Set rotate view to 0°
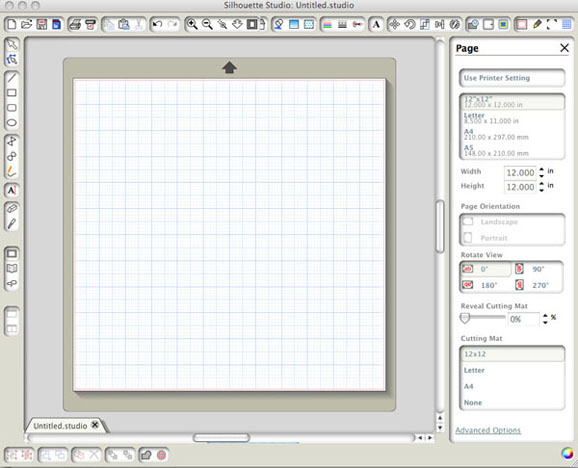 tap(486, 269)
